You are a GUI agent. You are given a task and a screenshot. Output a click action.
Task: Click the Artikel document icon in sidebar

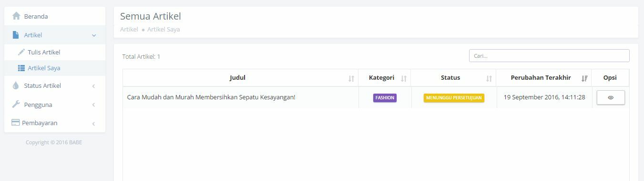coord(16,35)
